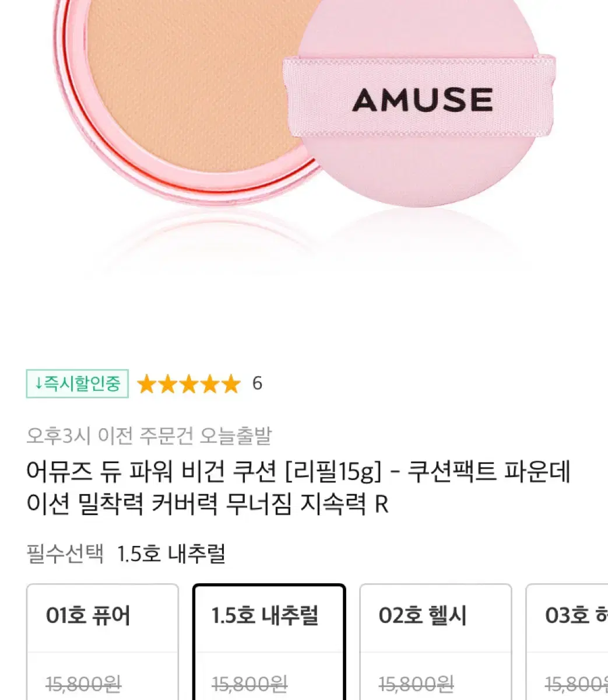Tap the first yellow rating star
Image resolution: width=608 pixels, height=700 pixels.
147,384
